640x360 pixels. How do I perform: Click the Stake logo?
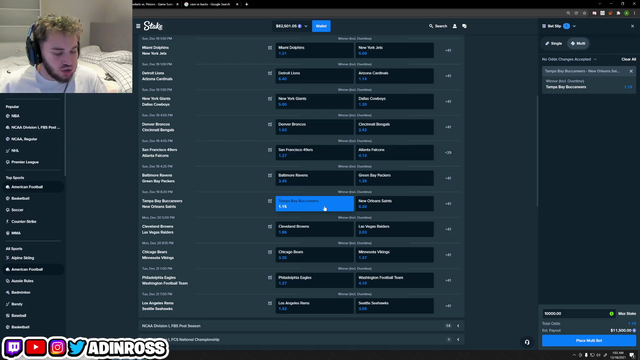tap(153, 26)
